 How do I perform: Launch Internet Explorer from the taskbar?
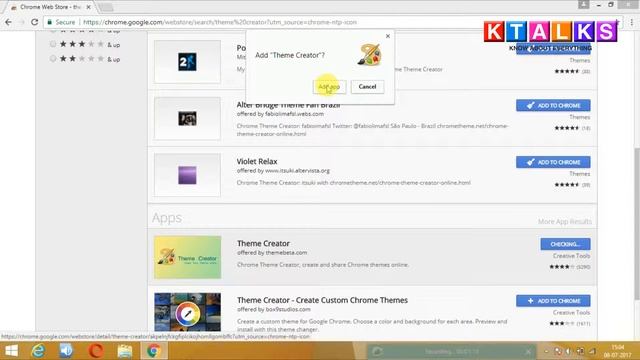(x=38, y=351)
